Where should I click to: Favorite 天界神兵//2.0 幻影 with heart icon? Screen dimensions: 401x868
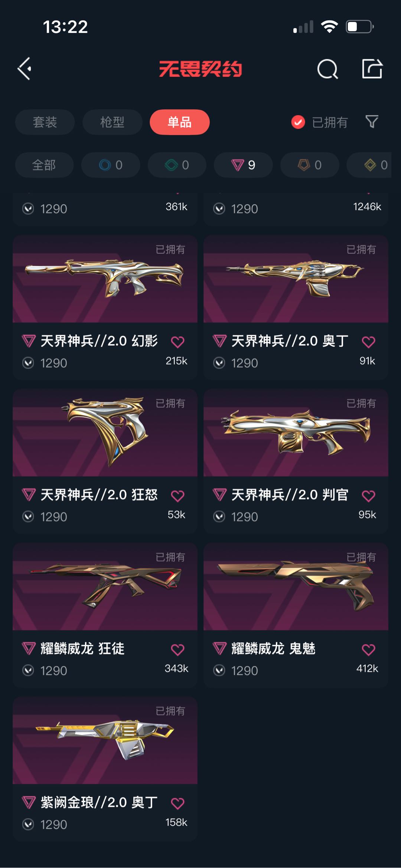coord(177,342)
